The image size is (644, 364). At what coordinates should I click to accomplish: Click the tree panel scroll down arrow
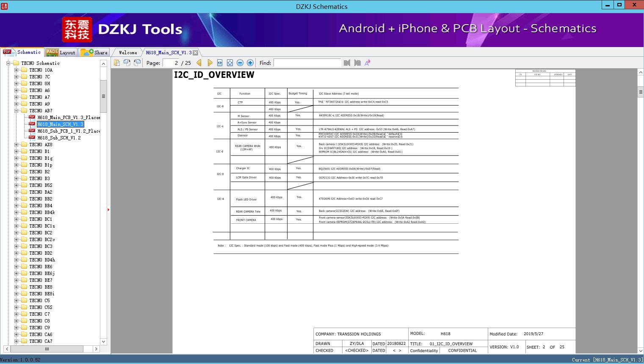coord(103,342)
